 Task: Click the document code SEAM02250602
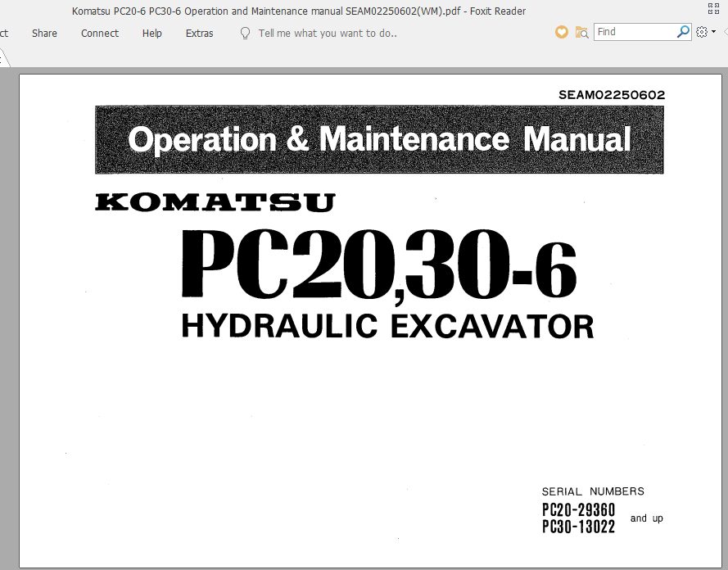[x=612, y=95]
